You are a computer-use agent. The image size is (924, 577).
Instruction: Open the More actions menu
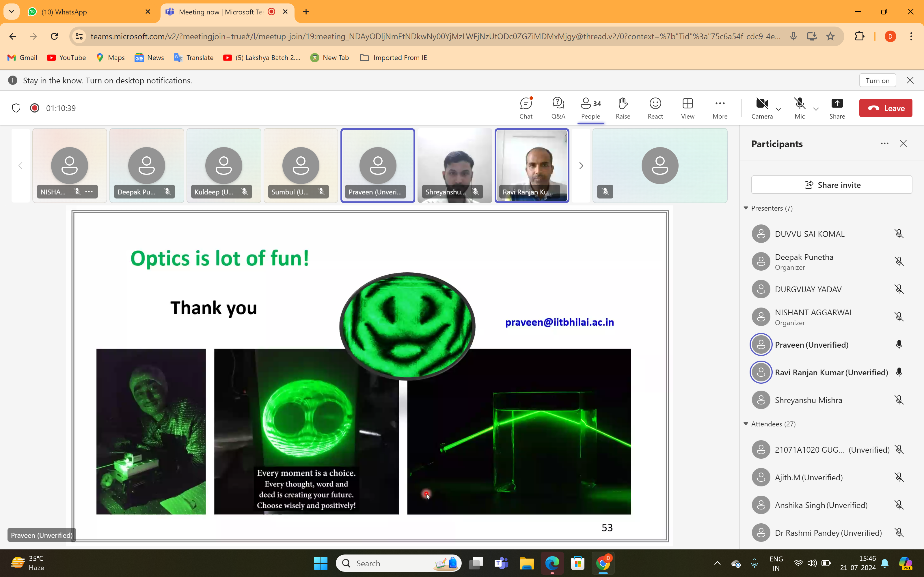pos(720,108)
